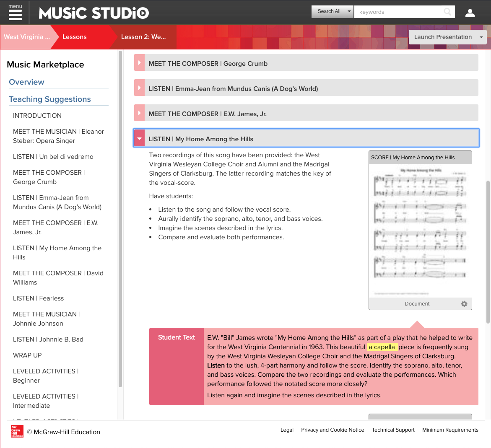Expand LISTEN Emma-Jean from Mundus Canis section
The width and height of the screenshot is (491, 448).
point(306,88)
